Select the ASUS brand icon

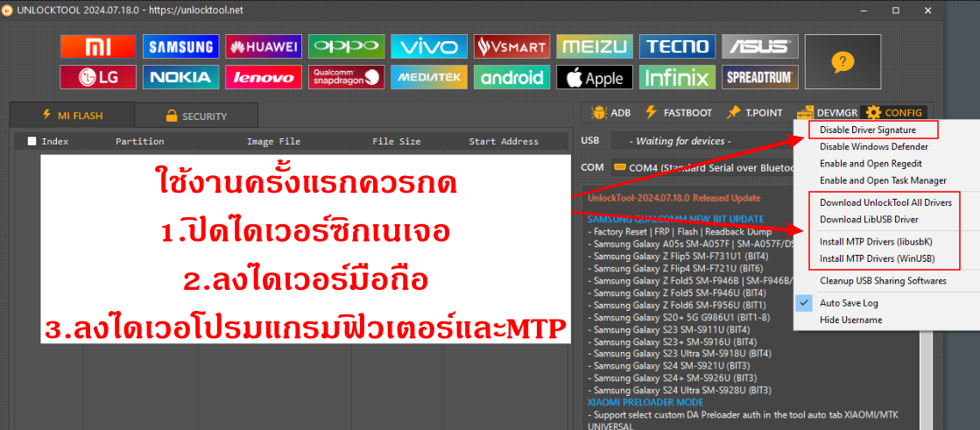coord(760,46)
